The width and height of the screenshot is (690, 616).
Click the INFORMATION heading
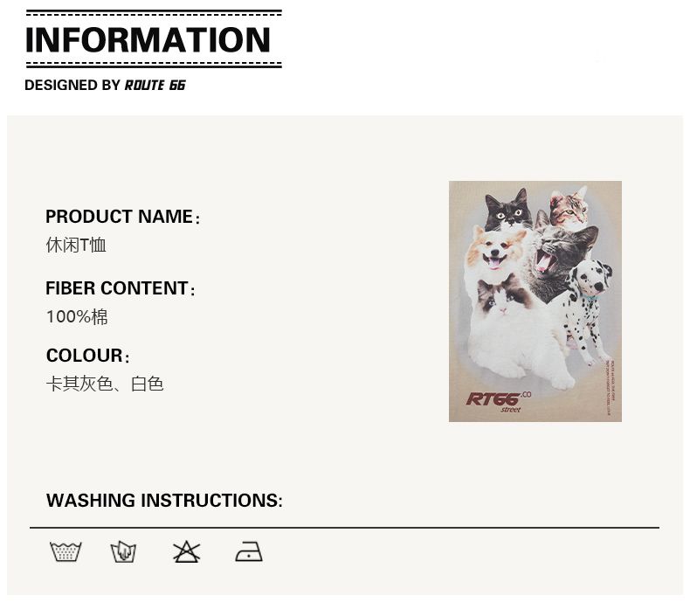click(x=148, y=40)
